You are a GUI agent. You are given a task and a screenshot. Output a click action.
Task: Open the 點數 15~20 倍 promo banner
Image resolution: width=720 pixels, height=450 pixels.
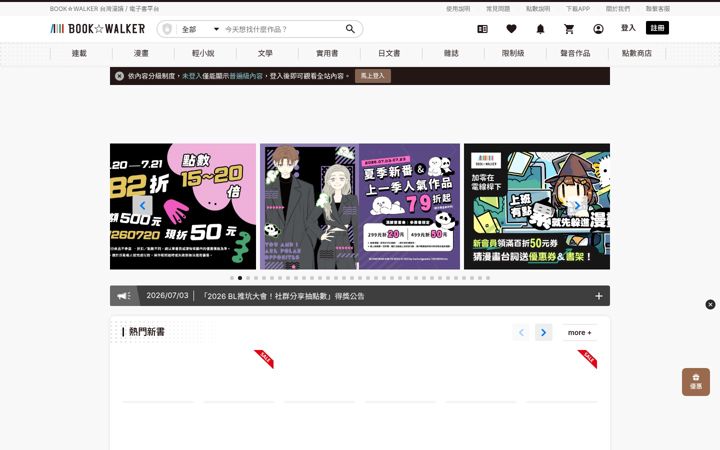click(x=183, y=206)
